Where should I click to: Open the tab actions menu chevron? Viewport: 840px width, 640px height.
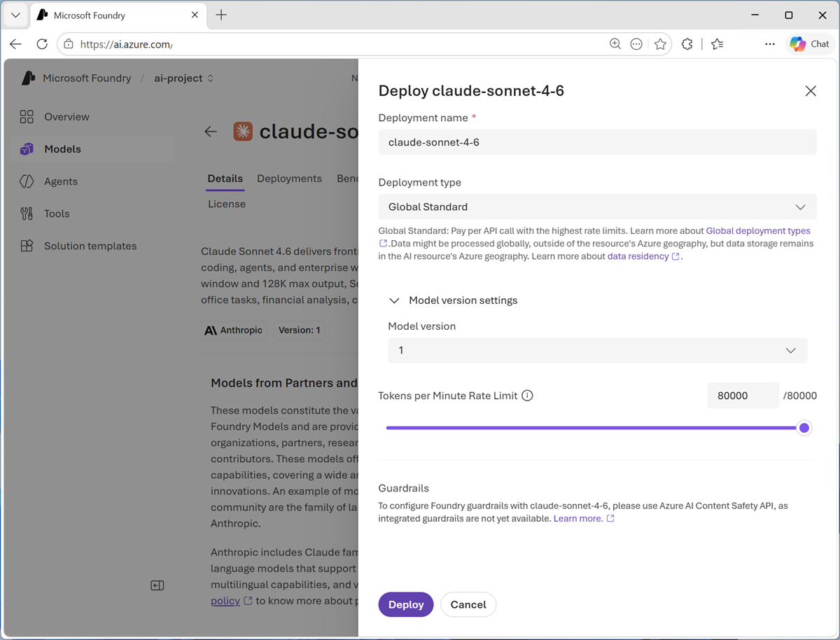click(15, 15)
